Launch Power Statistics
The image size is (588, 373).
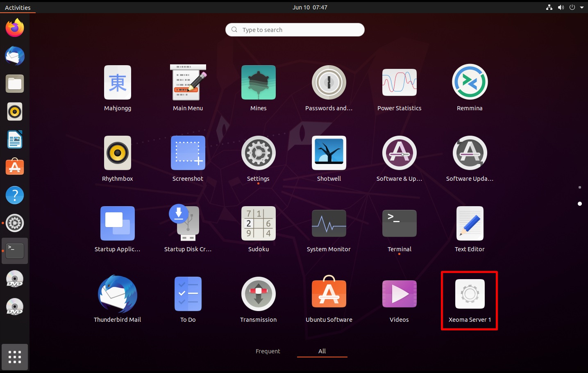click(400, 88)
